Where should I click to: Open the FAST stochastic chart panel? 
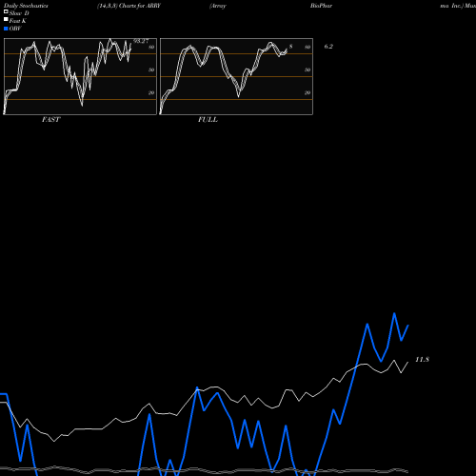80,76
